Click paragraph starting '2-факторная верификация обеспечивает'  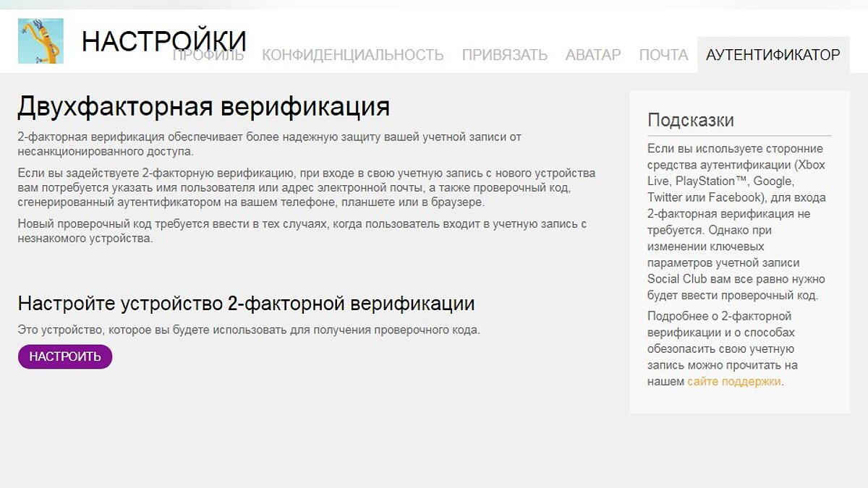coord(269,144)
